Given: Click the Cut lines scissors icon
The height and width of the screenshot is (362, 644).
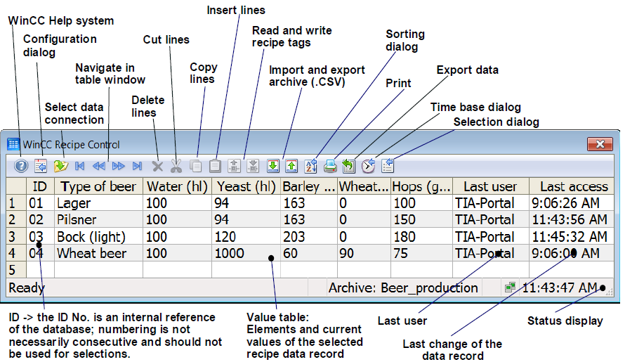Looking at the screenshot, I should pos(176,166).
